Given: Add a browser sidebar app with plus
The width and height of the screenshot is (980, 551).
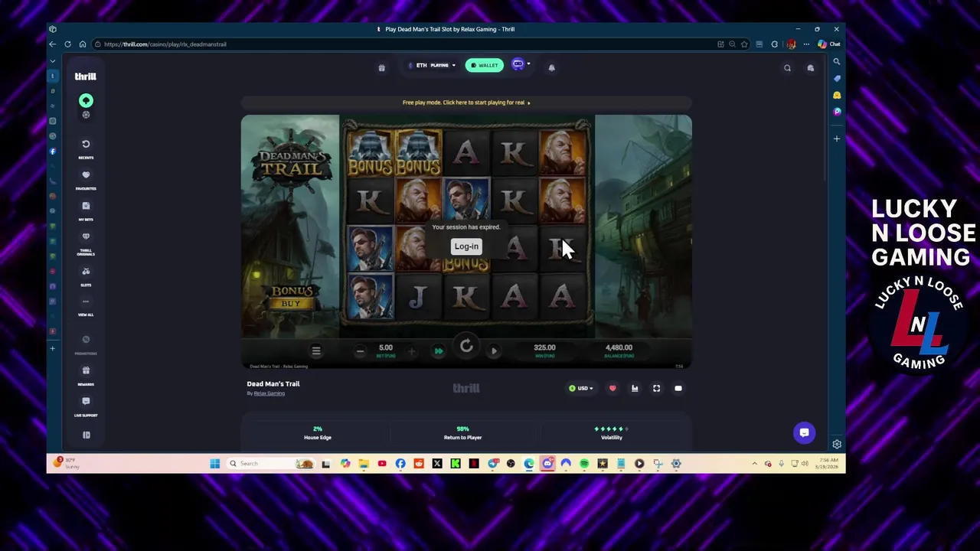Looking at the screenshot, I should pos(837,139).
